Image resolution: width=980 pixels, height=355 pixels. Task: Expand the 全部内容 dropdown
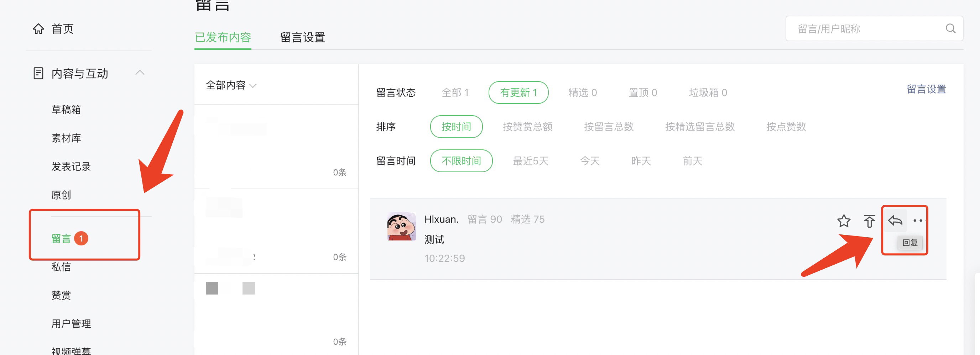click(231, 85)
